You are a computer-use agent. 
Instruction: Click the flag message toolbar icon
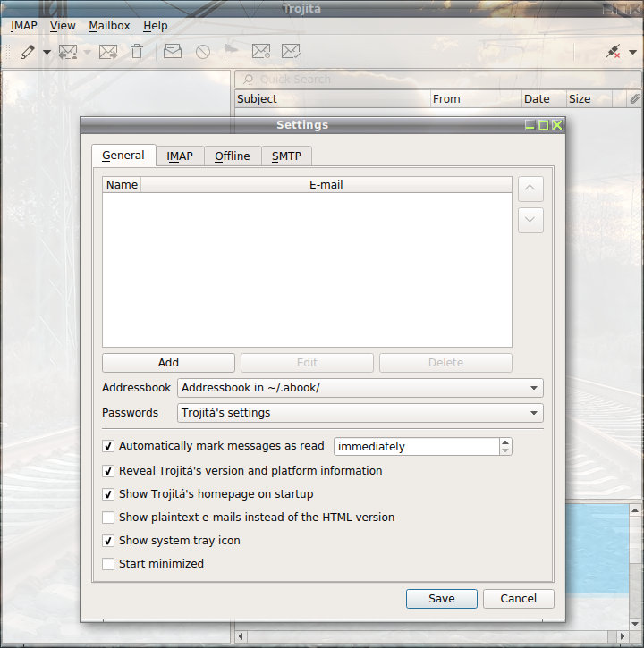pos(231,51)
